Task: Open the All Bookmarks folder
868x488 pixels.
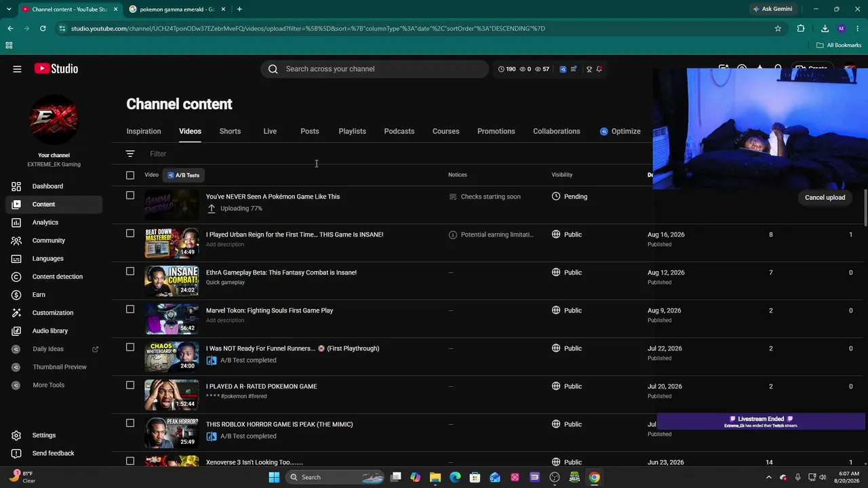Action: (x=839, y=45)
